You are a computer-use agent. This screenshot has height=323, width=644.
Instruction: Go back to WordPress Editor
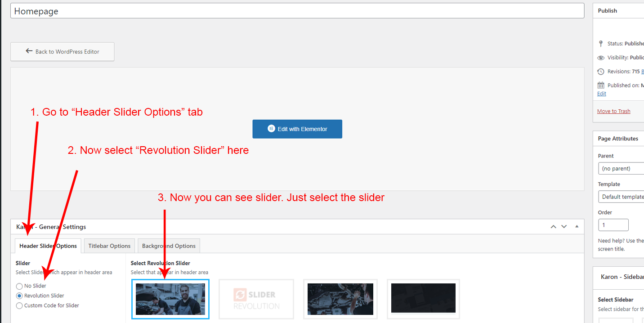(x=63, y=52)
